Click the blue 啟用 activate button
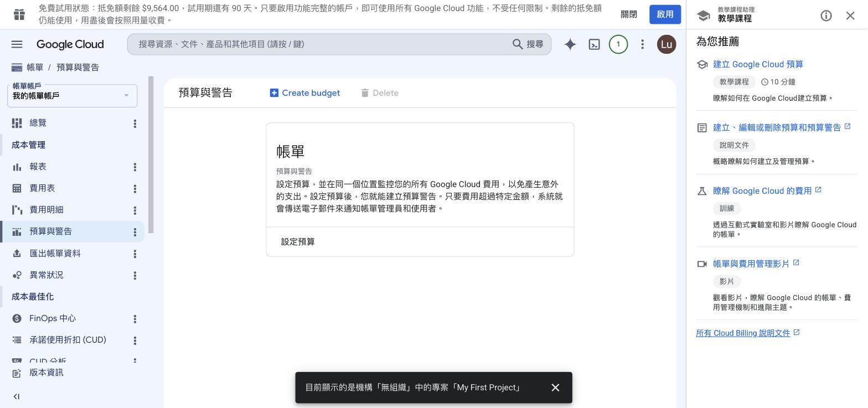Viewport: 868px width, 408px height. coord(665,14)
